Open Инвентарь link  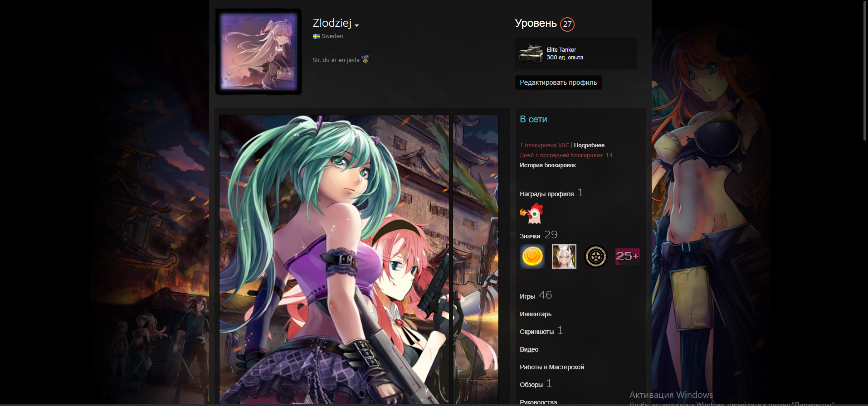click(536, 314)
